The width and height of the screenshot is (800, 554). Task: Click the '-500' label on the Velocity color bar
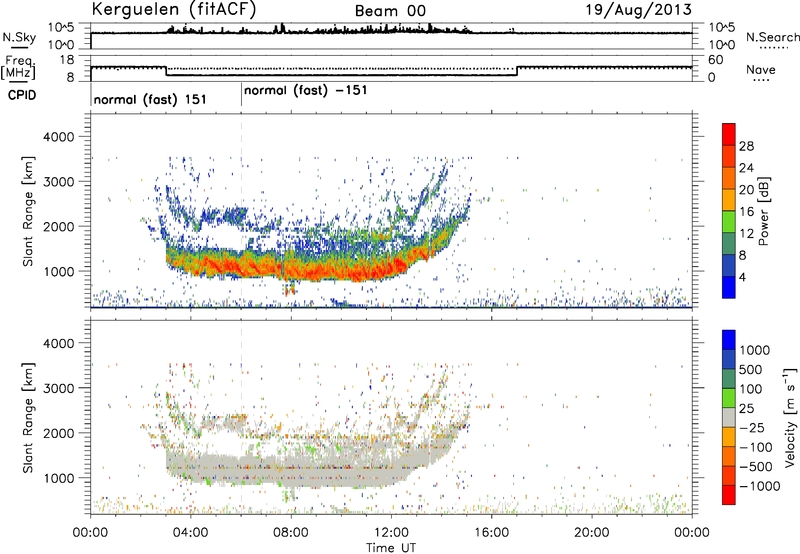756,467
